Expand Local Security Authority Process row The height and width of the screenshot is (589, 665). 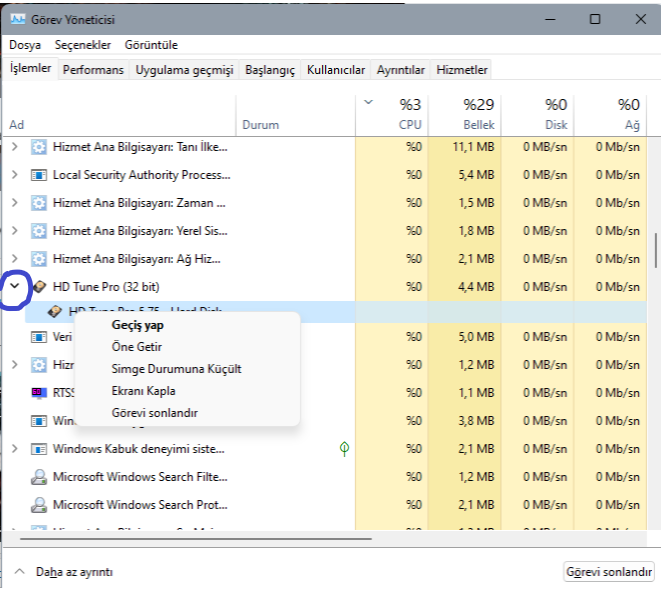(x=15, y=175)
